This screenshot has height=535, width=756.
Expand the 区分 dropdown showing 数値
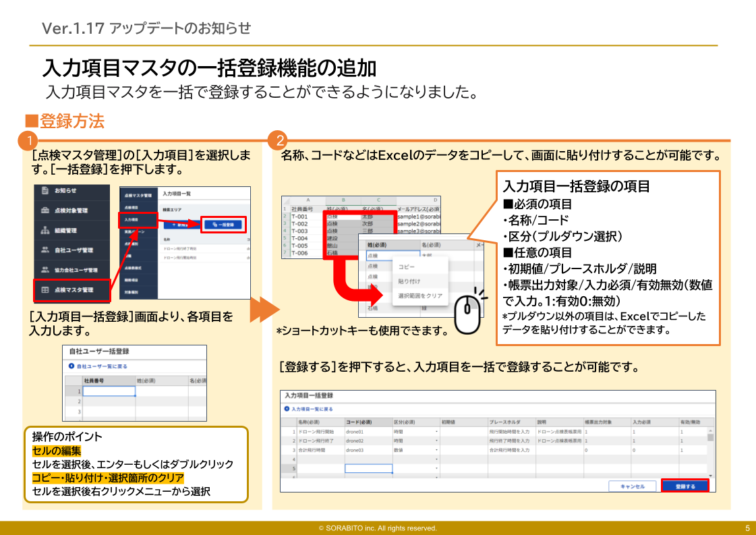[435, 451]
